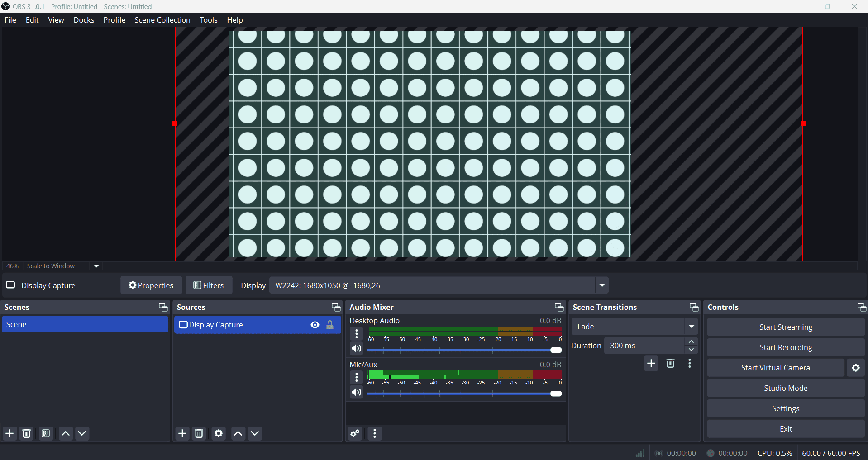
Task: Remove selected source trash icon
Action: 199,433
